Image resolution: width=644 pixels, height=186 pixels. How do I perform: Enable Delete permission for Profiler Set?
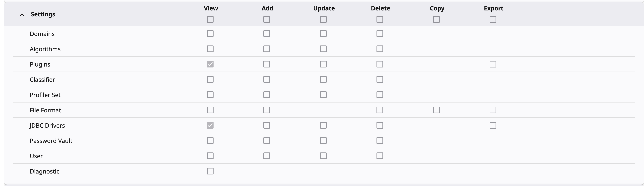[x=380, y=95]
